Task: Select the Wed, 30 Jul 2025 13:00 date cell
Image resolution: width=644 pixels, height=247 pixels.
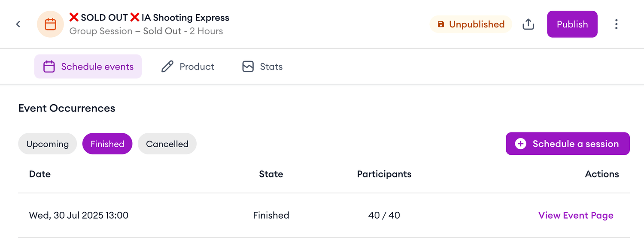Action: (79, 215)
